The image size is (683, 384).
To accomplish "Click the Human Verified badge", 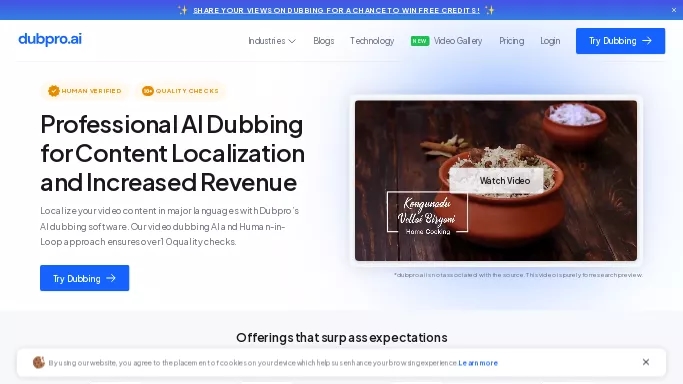I will point(85,91).
